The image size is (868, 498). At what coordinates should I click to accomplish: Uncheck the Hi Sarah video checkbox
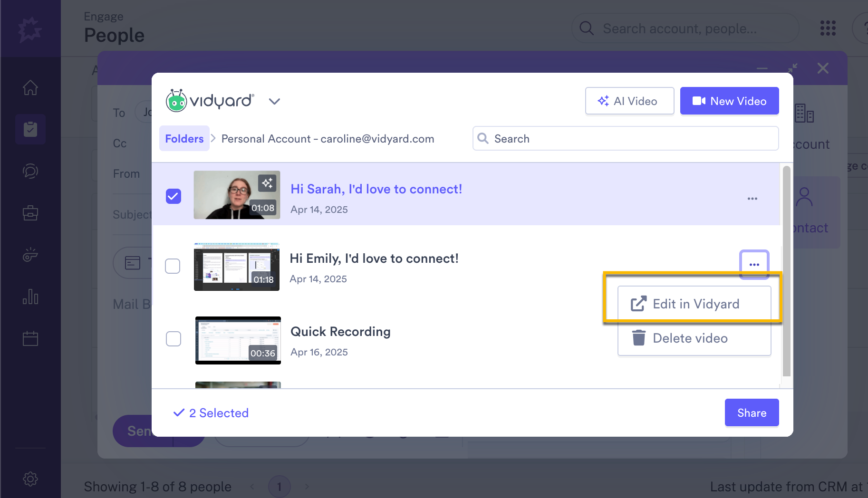[x=174, y=196]
